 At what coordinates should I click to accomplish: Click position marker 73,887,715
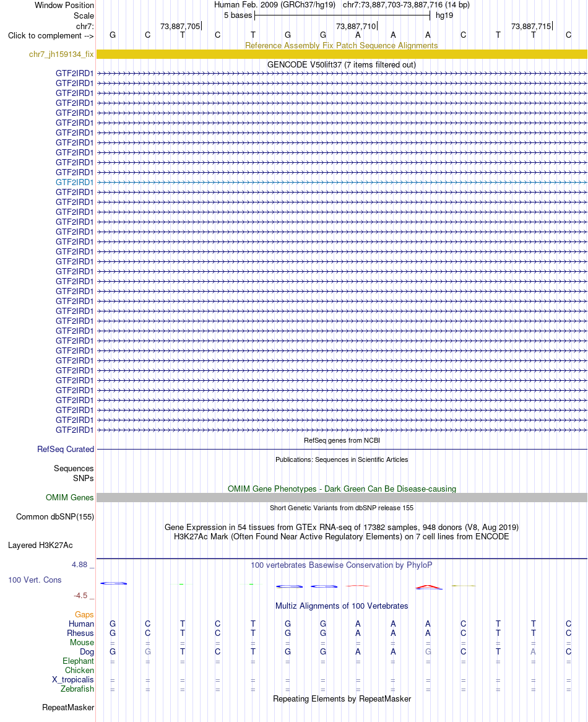(532, 26)
